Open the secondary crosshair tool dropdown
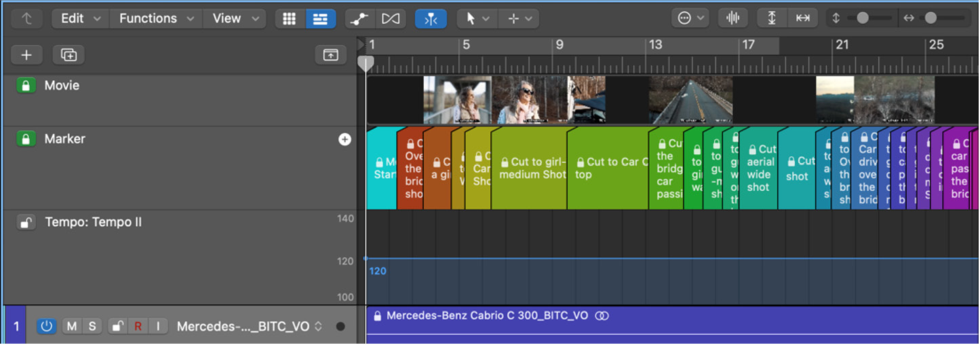This screenshot has height=345, width=980. pos(520,19)
